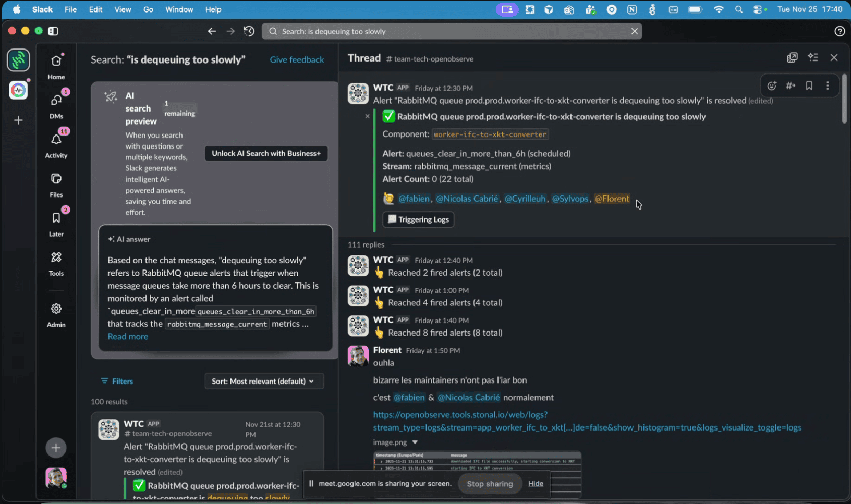Collapse the RabbitMQ alert attachment
851x504 pixels.
pos(368,116)
